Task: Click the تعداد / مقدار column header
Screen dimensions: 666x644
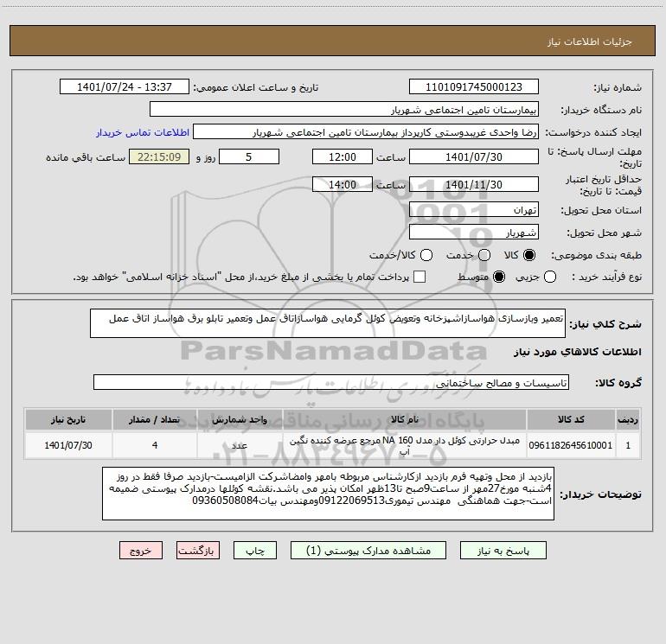Action: (x=154, y=419)
